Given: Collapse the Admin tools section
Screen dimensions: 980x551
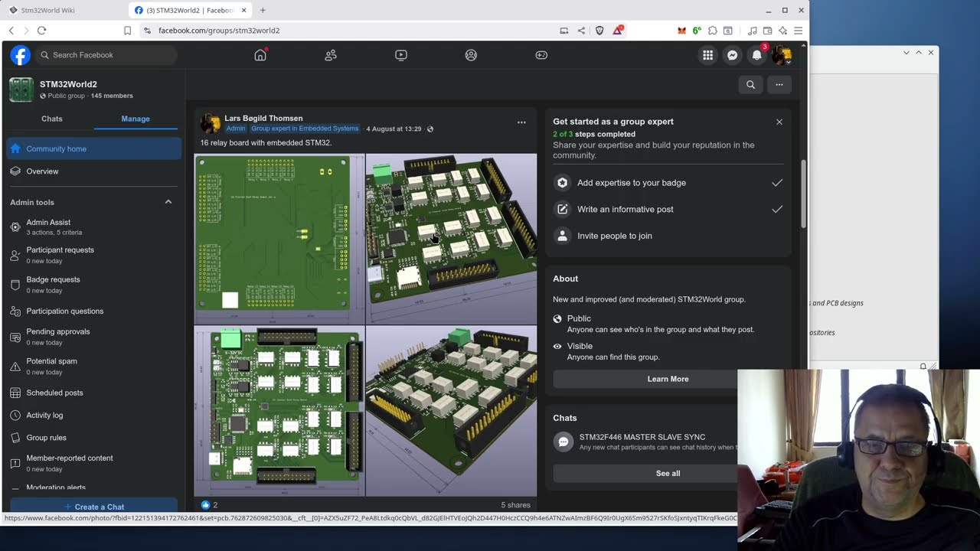Looking at the screenshot, I should pos(168,202).
